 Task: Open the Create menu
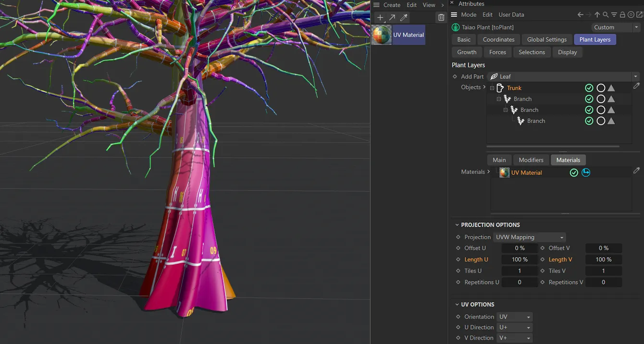[x=392, y=5]
